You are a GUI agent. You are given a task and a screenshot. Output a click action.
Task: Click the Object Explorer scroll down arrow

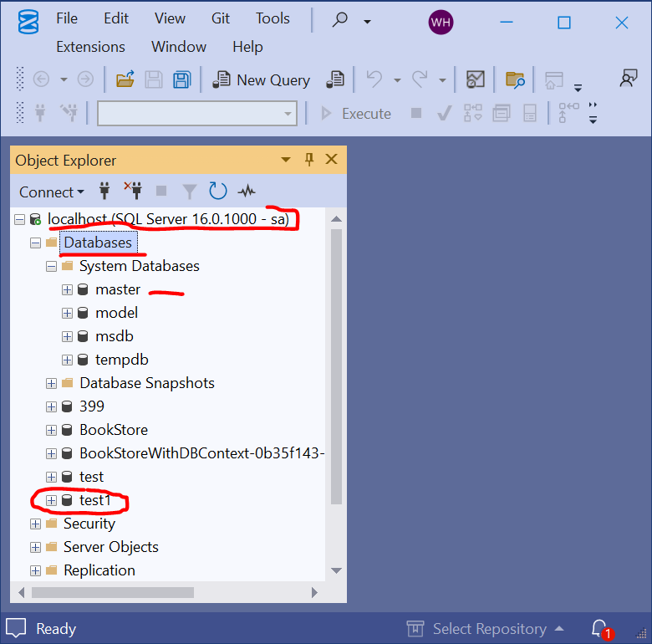(336, 570)
